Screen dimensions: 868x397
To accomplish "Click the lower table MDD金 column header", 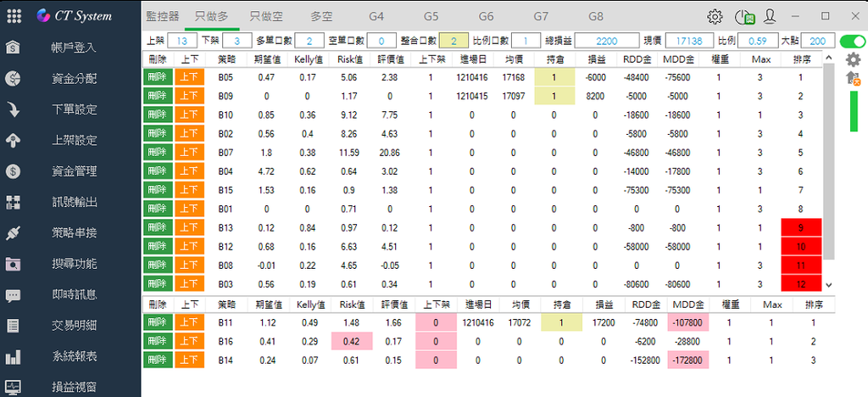I will (688, 305).
